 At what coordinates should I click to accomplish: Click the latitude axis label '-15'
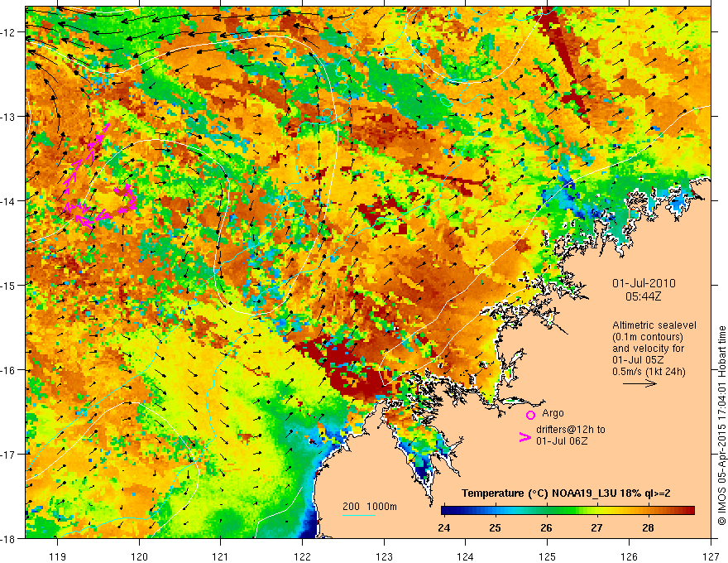[9, 285]
